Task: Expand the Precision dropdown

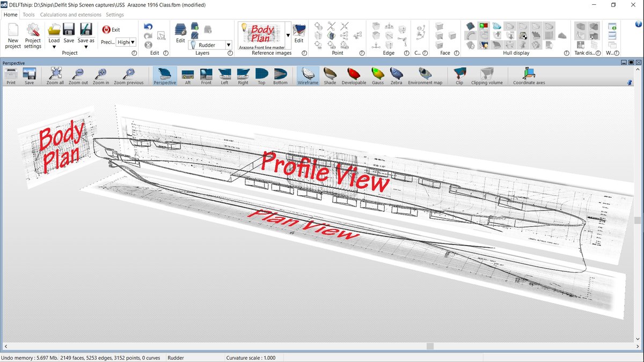Action: [133, 42]
